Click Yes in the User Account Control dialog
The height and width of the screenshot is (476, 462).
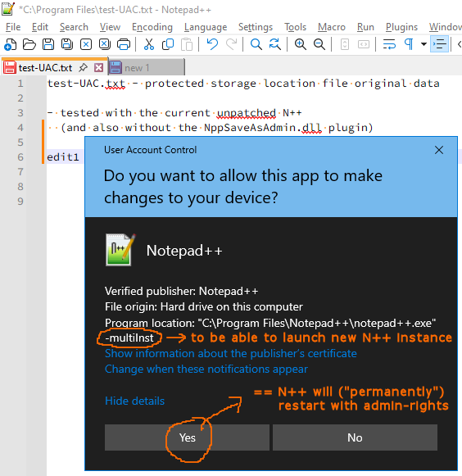tap(187, 437)
